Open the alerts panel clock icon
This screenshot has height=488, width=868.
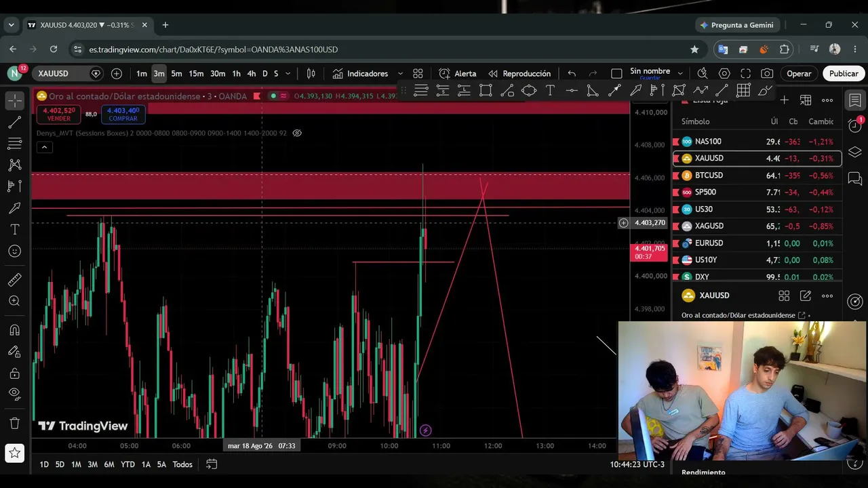click(x=854, y=126)
